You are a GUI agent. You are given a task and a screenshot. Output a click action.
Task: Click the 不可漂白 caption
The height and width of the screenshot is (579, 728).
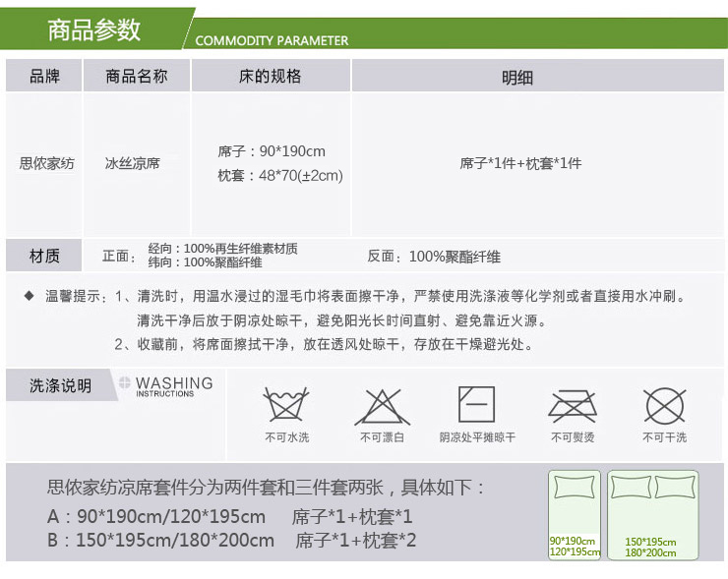pos(382,437)
